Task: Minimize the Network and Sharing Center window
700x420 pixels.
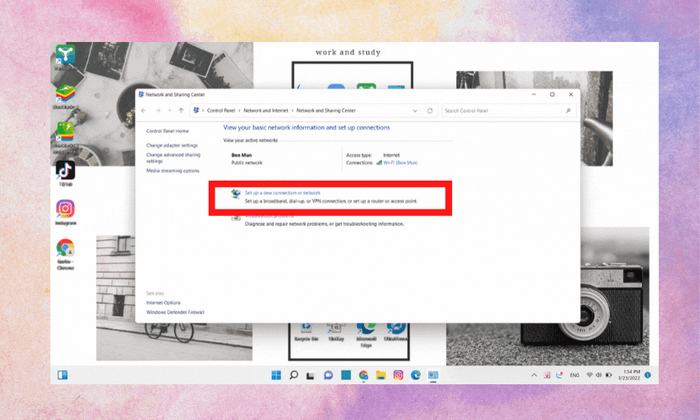Action: click(x=534, y=95)
